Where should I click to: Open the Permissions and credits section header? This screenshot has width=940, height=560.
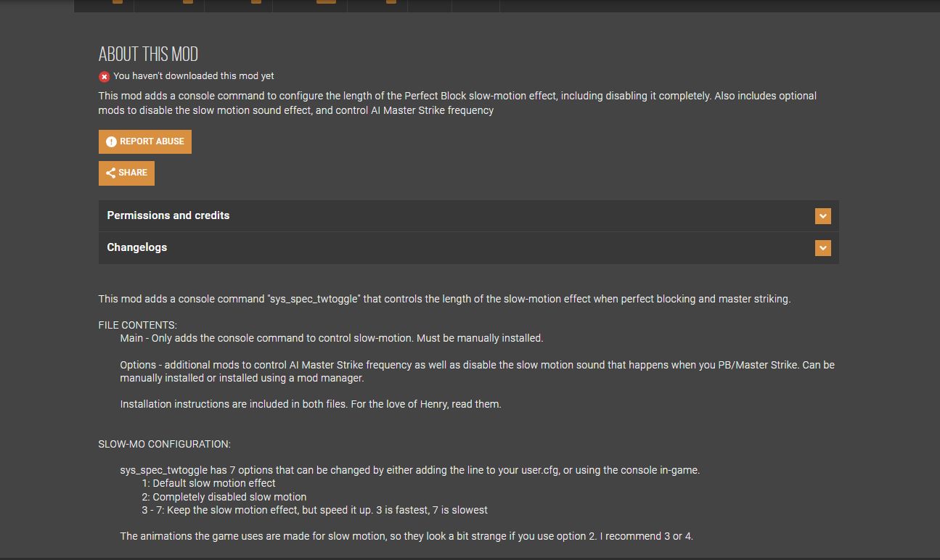168,215
